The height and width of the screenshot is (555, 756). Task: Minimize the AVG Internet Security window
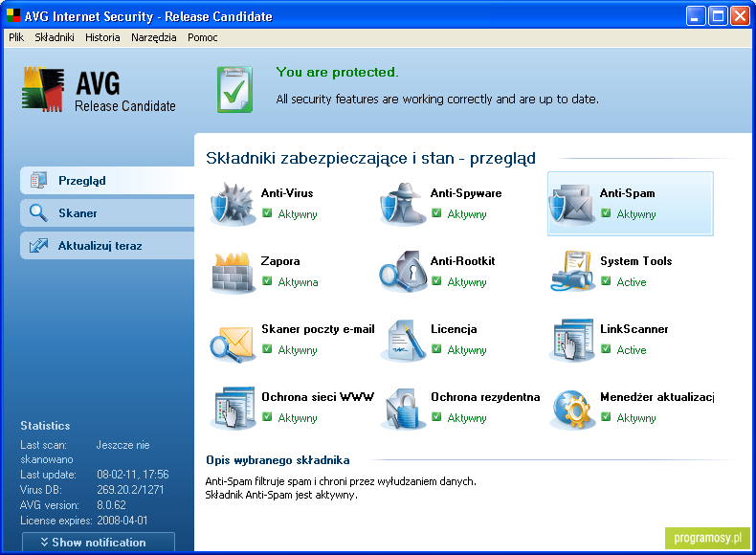tap(695, 16)
